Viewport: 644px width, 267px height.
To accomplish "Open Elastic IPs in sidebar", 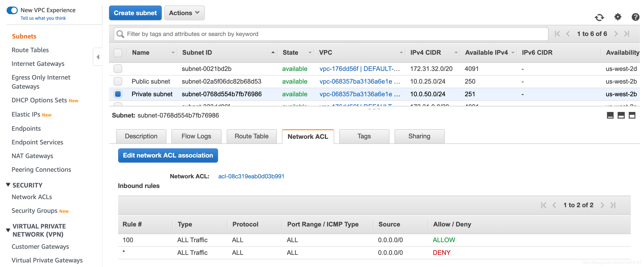I will 26,115.
